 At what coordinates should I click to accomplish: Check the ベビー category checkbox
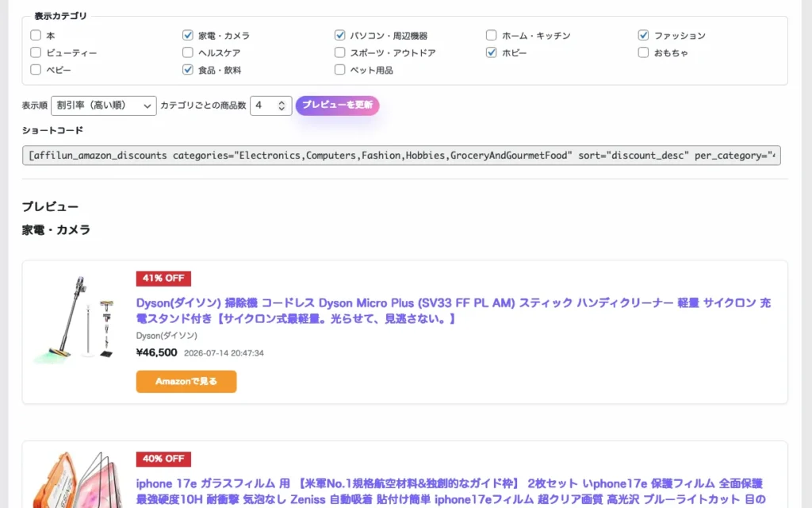[35, 70]
